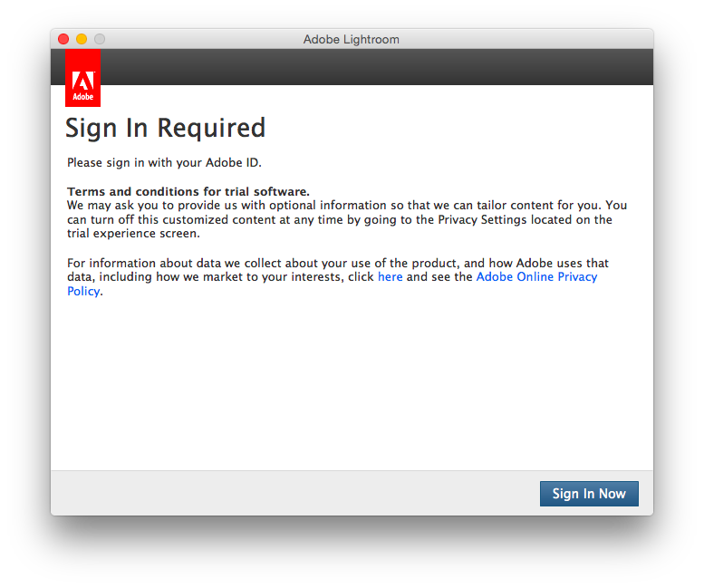The height and width of the screenshot is (588, 704).
Task: Open the Adobe Online Privacy Policy link
Action: pos(536,277)
